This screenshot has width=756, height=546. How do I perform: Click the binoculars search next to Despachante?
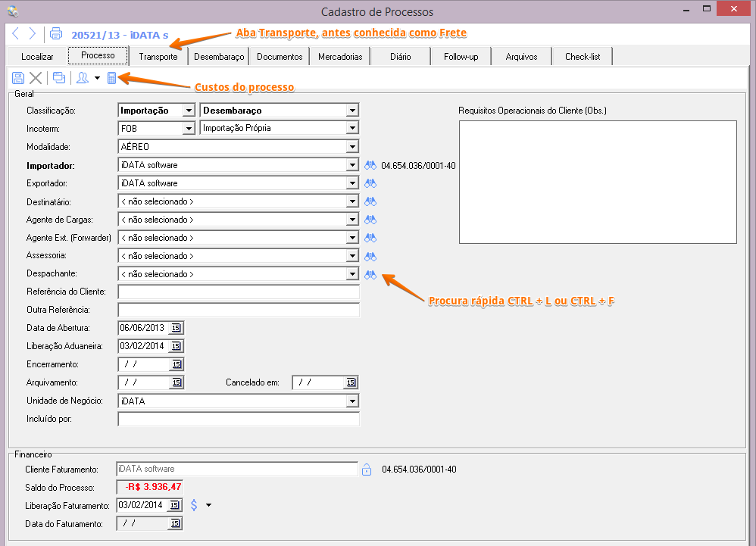coord(370,275)
